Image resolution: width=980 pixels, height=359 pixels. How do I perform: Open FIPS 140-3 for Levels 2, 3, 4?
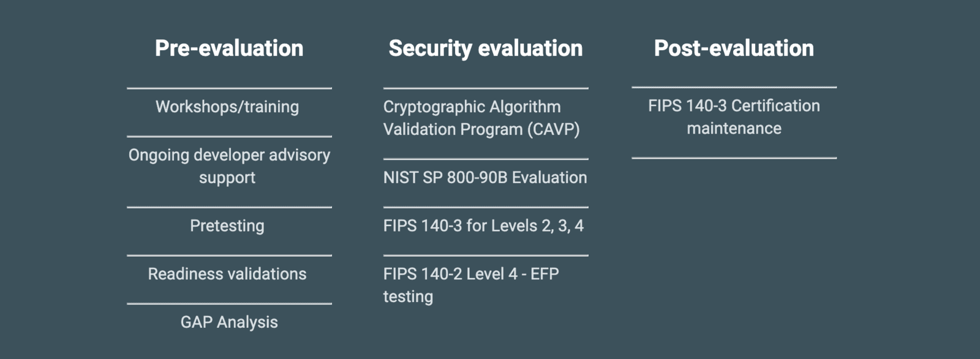point(484,226)
